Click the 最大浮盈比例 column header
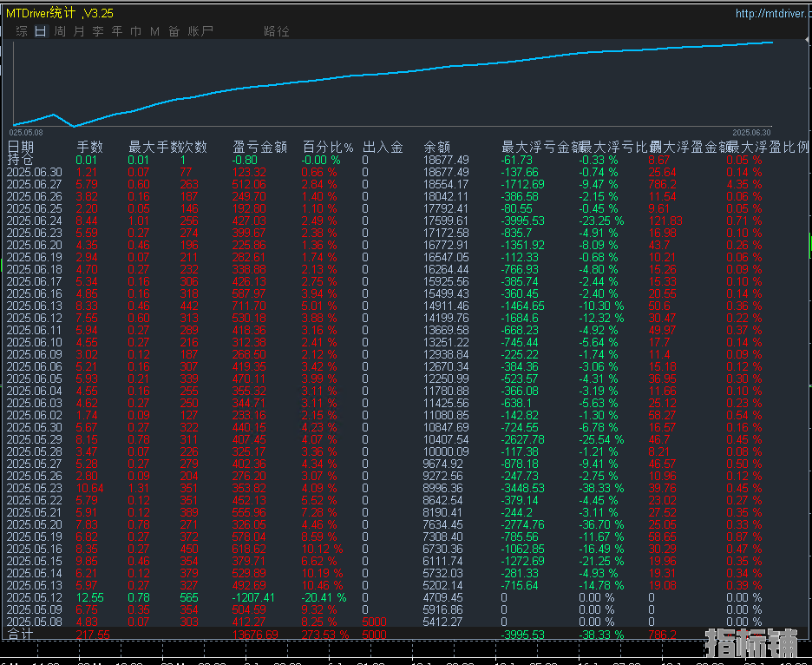 click(769, 148)
